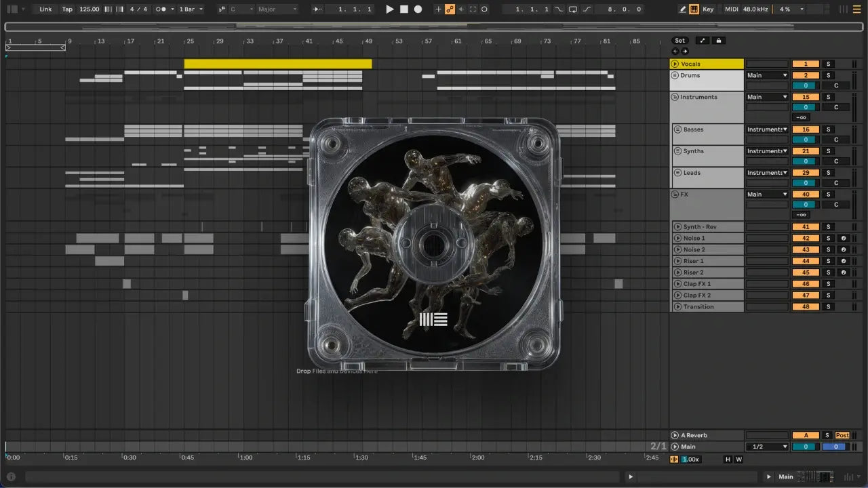Click the Tap tempo button
Image resolution: width=868 pixels, height=488 pixels.
[x=67, y=9]
